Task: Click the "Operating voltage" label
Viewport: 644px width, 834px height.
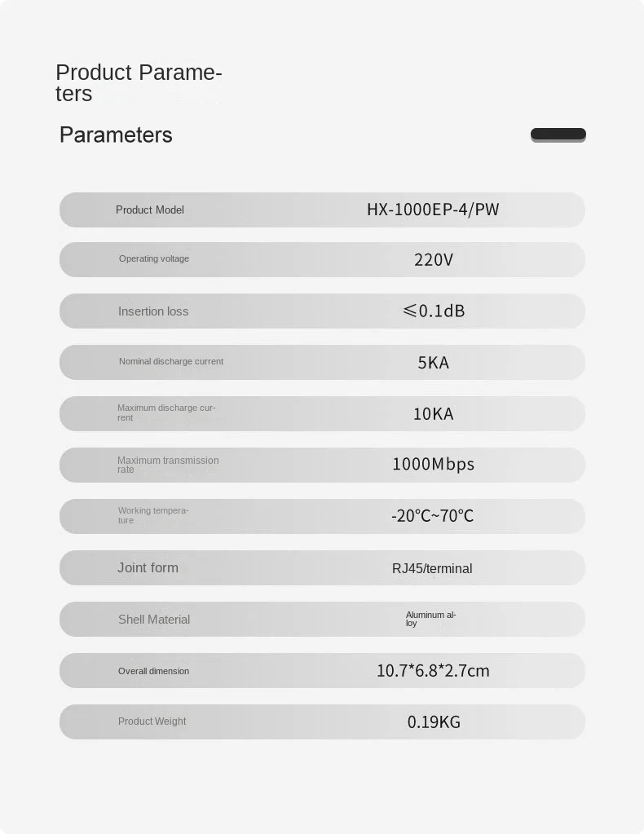Action: tap(154, 259)
